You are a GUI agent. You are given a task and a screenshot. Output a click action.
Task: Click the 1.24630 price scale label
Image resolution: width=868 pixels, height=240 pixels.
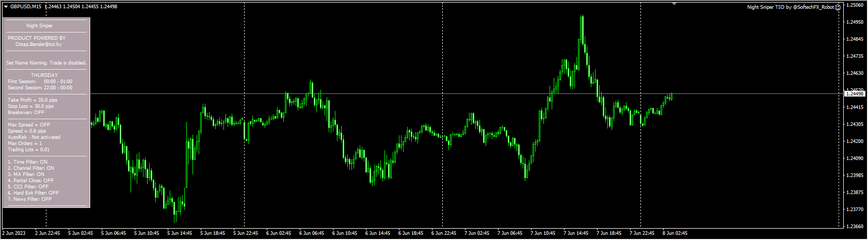tap(855, 73)
